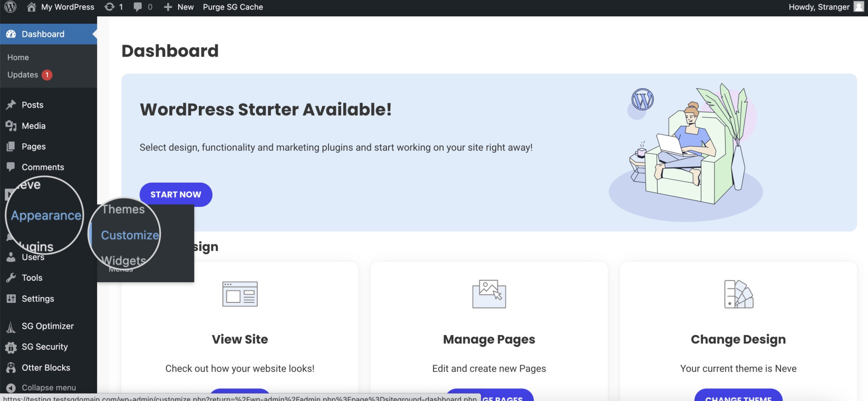Click the Otter Blocks otter icon
This screenshot has width=868, height=401.
click(11, 367)
